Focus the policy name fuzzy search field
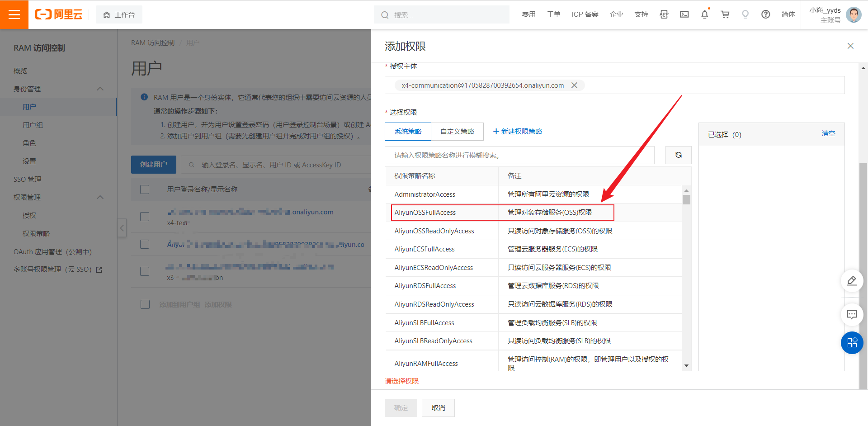 click(x=519, y=155)
